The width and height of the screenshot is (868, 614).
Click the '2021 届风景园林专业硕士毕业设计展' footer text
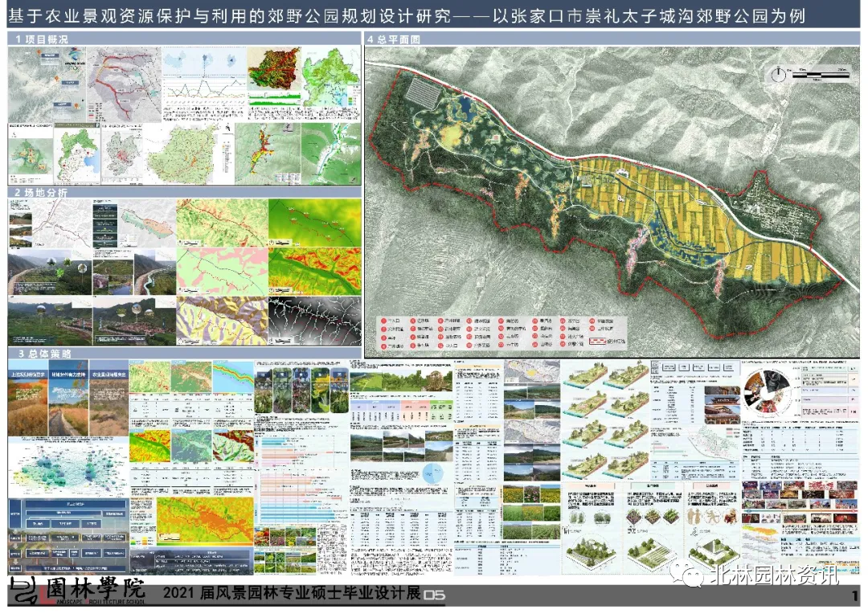coord(291,593)
